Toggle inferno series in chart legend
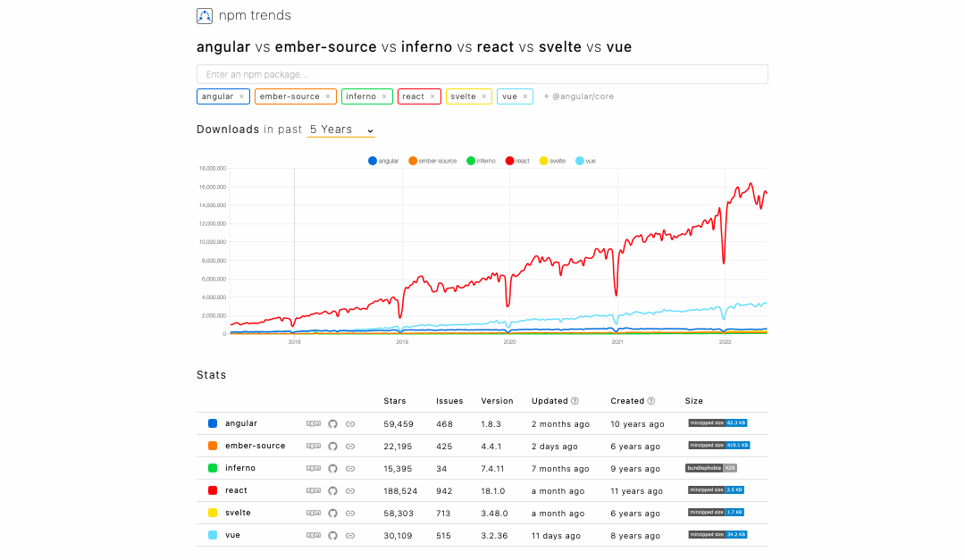This screenshot has width=965, height=560. coord(481,161)
